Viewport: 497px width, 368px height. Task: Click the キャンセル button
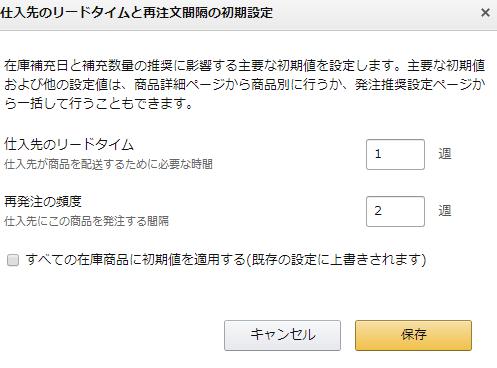[282, 335]
